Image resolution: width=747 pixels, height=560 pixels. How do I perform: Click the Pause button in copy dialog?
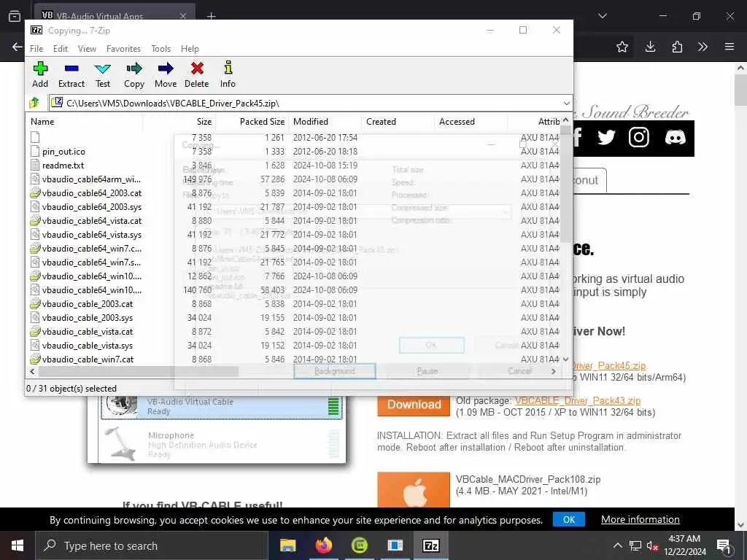[x=427, y=371]
